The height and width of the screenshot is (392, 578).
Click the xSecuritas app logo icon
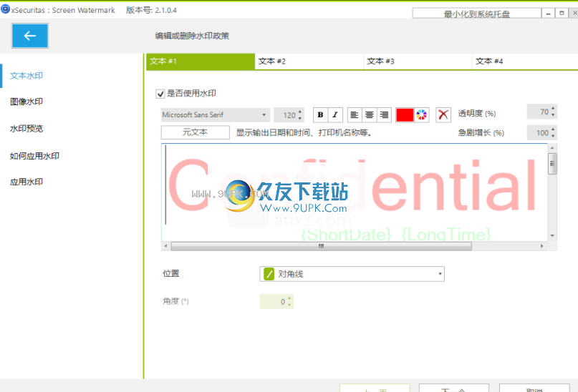point(5,9)
